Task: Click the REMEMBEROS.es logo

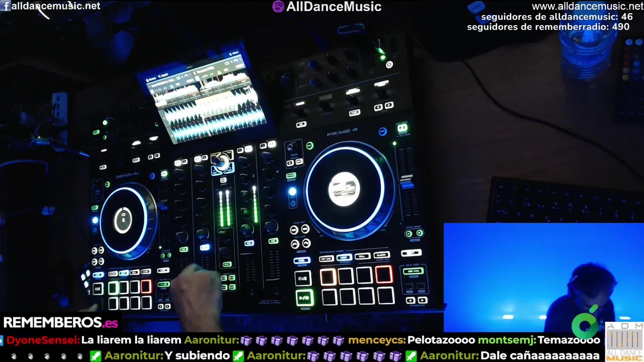Action: click(x=61, y=322)
